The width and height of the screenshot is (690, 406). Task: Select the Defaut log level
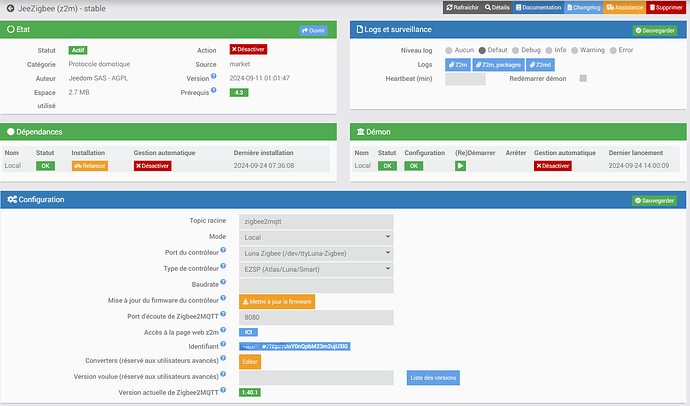click(482, 51)
